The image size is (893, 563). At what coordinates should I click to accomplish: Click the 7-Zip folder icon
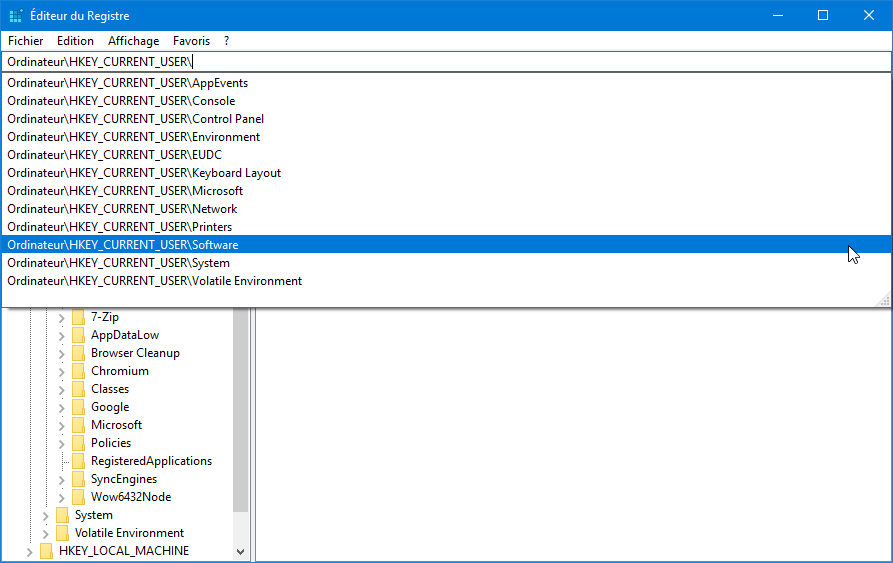(x=79, y=317)
